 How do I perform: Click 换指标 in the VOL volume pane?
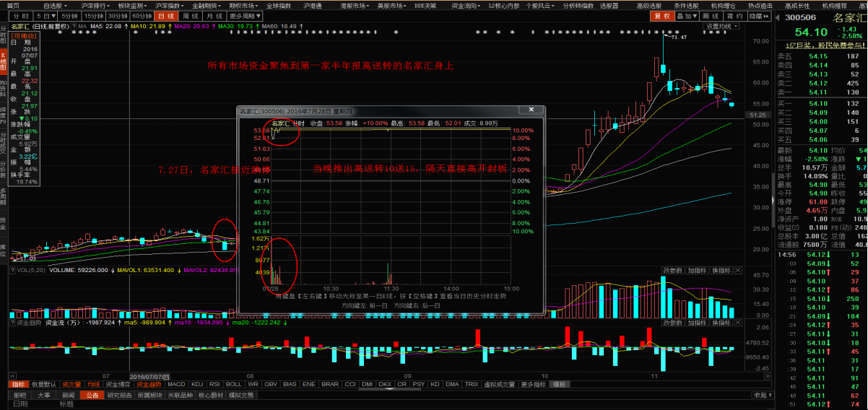(x=722, y=271)
